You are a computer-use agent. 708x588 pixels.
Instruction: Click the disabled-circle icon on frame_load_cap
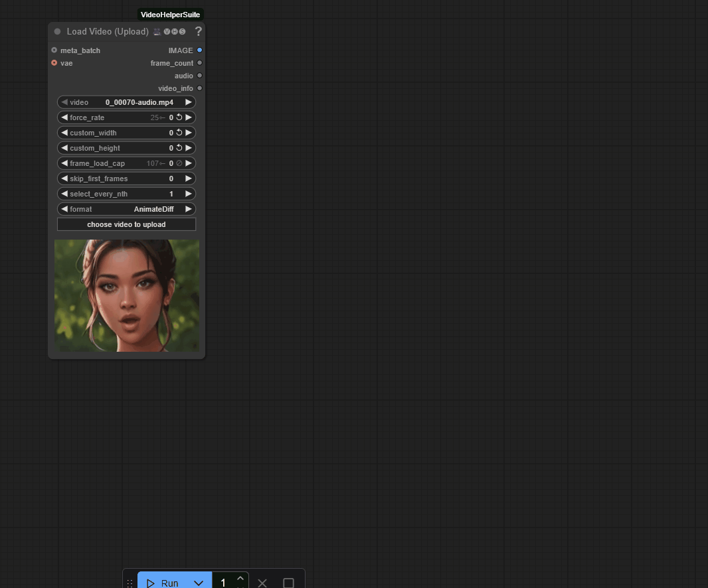pos(179,163)
